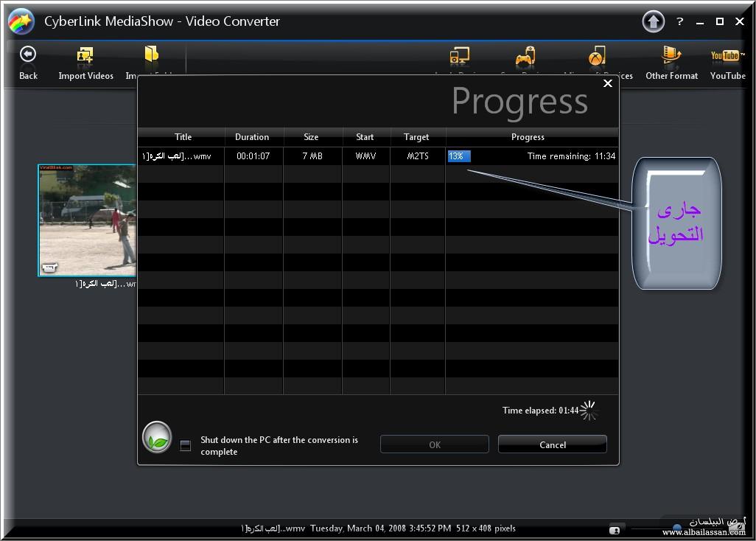Click the 'Time remaining: 11:34' text
This screenshot has width=756, height=541.
click(571, 156)
